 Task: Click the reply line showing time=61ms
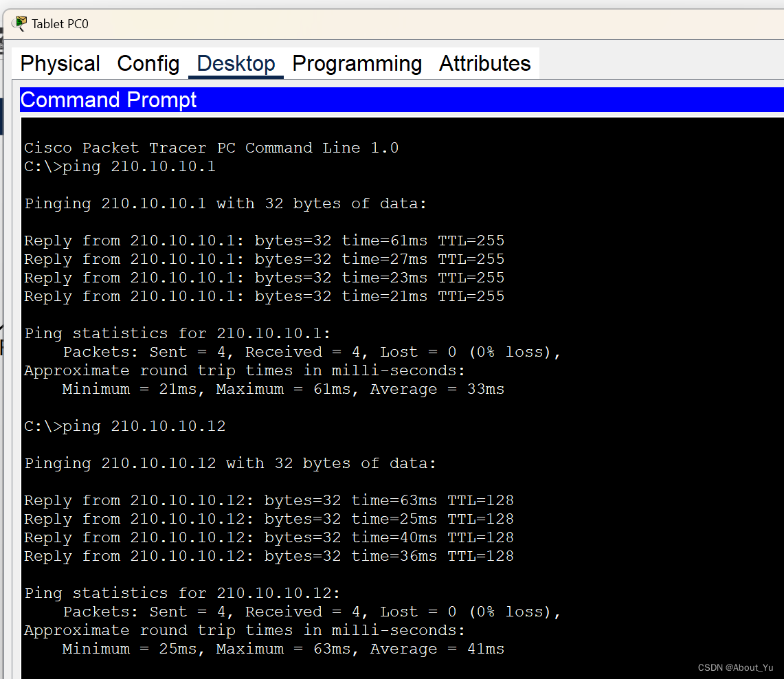click(x=264, y=241)
